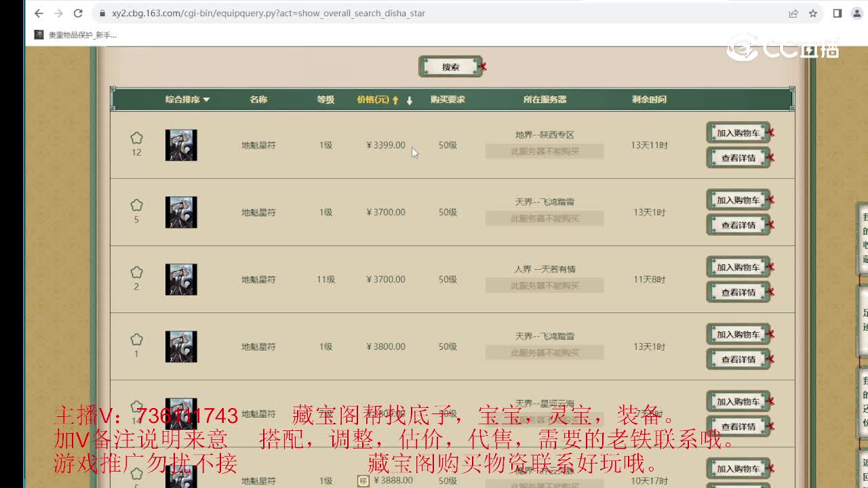
Task: Select 1级 level in the ¥3399.00 row
Action: click(326, 145)
